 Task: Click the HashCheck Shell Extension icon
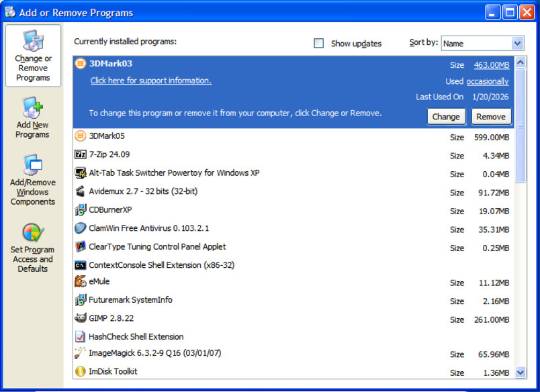(81, 336)
